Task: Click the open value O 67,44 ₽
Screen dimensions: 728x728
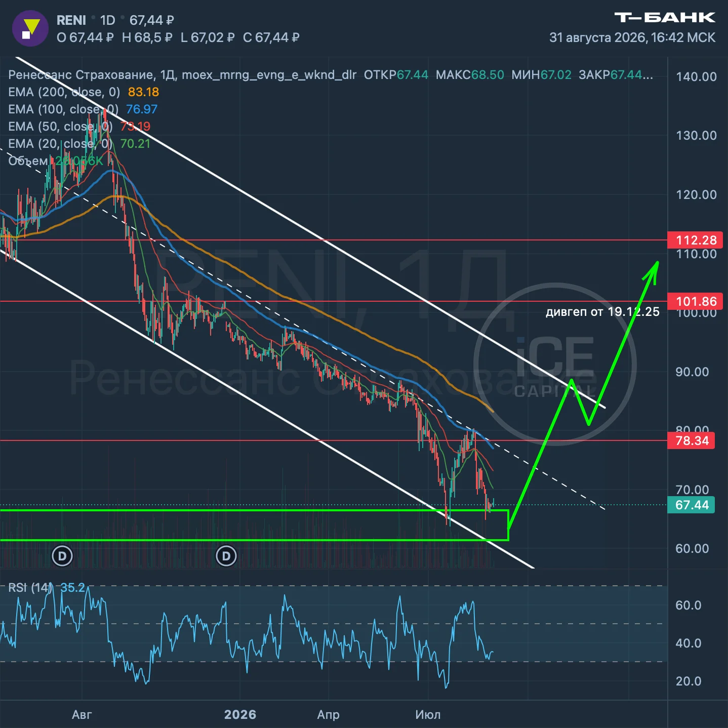Action: (85, 37)
